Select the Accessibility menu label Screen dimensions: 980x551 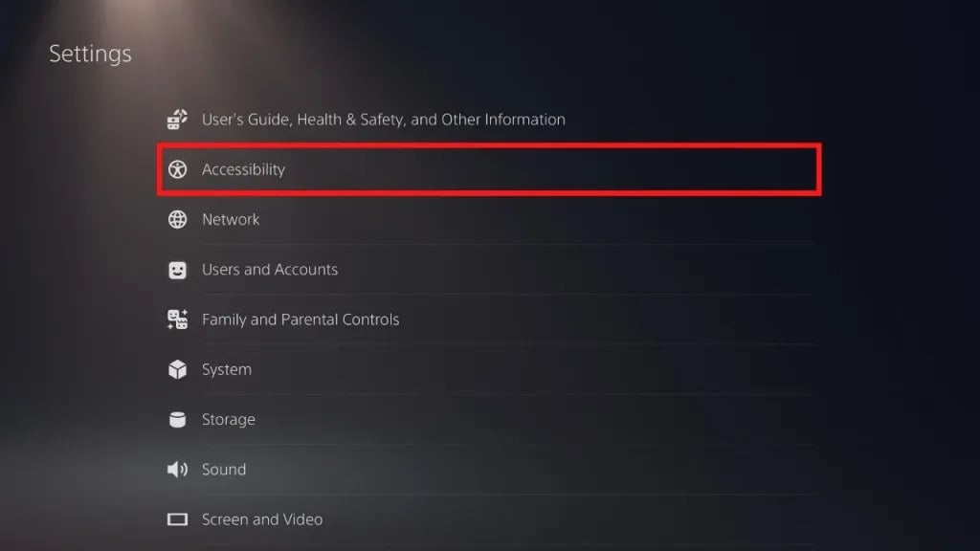[x=243, y=169]
